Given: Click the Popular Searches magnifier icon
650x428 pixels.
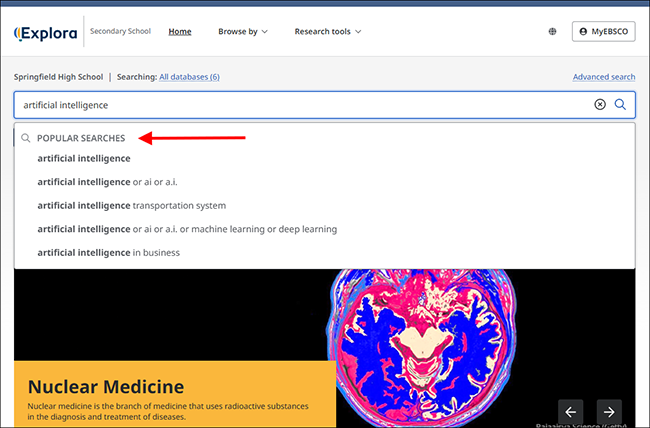Looking at the screenshot, I should [x=26, y=138].
